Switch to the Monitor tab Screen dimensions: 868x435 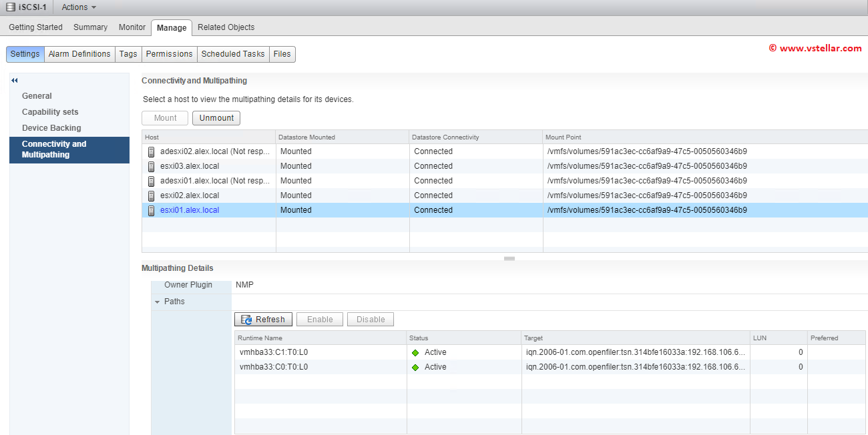coord(132,27)
